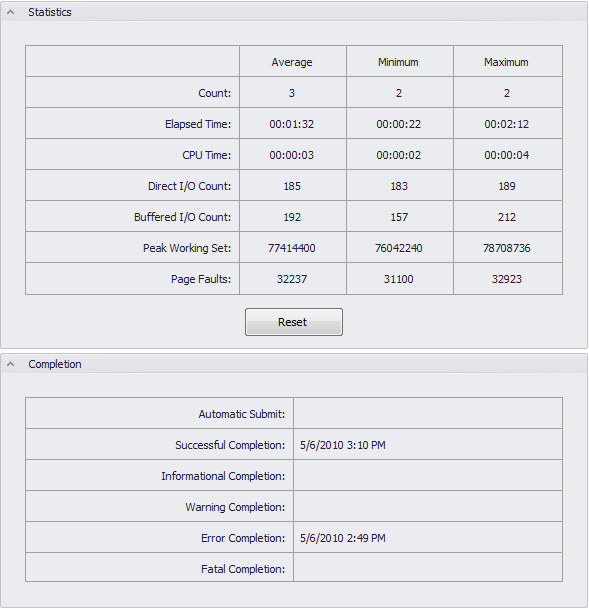Screen dimensions: 589x609
Task: Click the Average column header
Action: coord(292,62)
